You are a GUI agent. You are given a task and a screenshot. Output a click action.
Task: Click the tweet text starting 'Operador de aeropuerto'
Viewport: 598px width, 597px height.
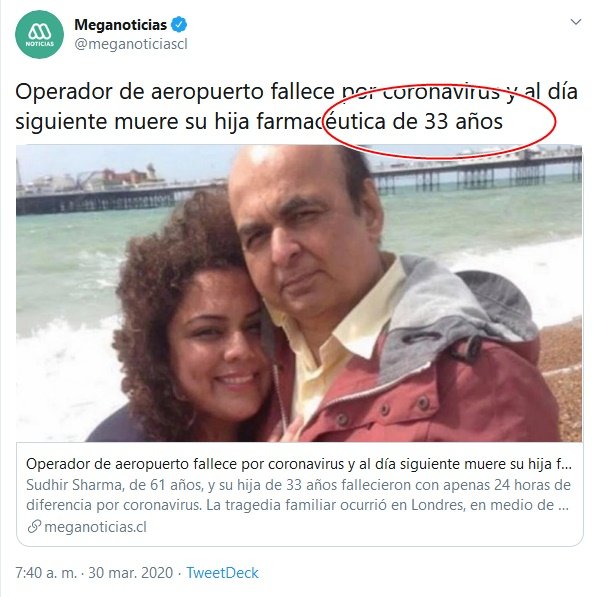tap(296, 106)
